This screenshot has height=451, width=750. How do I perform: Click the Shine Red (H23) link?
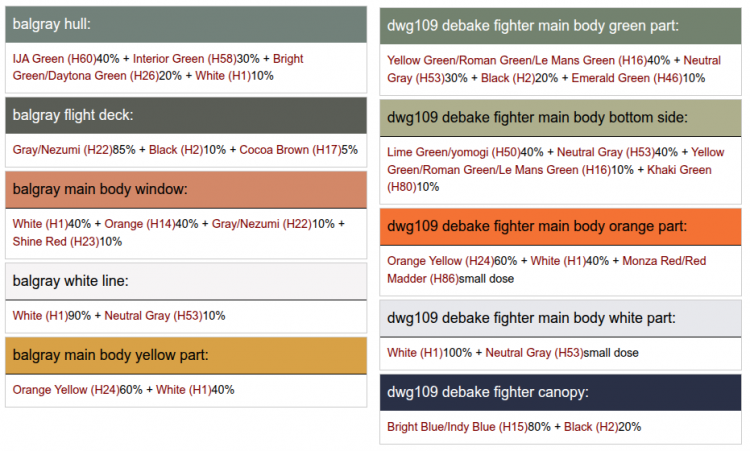click(55, 241)
